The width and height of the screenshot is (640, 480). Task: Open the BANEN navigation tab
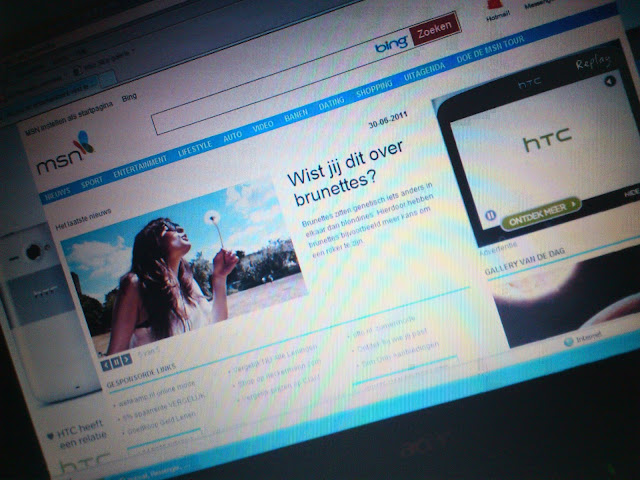click(x=296, y=116)
